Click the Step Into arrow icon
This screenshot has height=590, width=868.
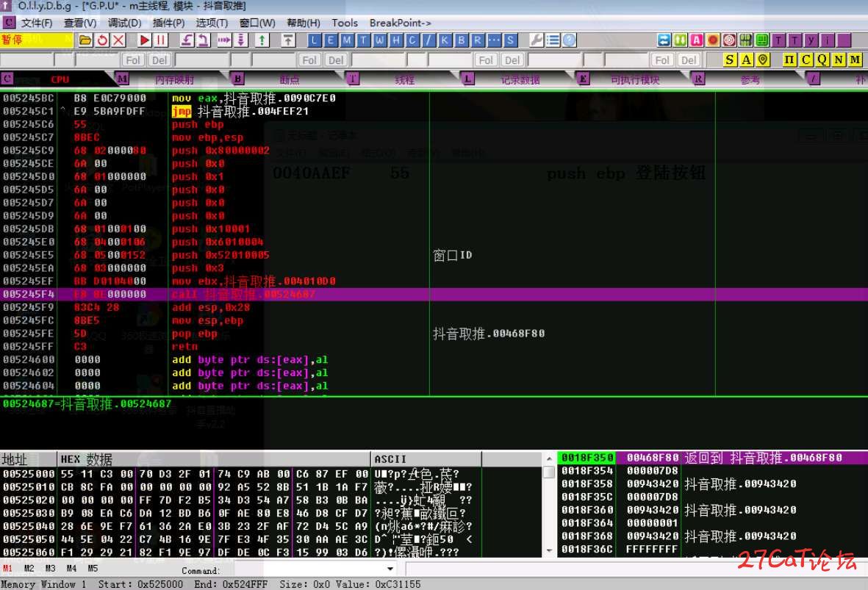(x=187, y=40)
